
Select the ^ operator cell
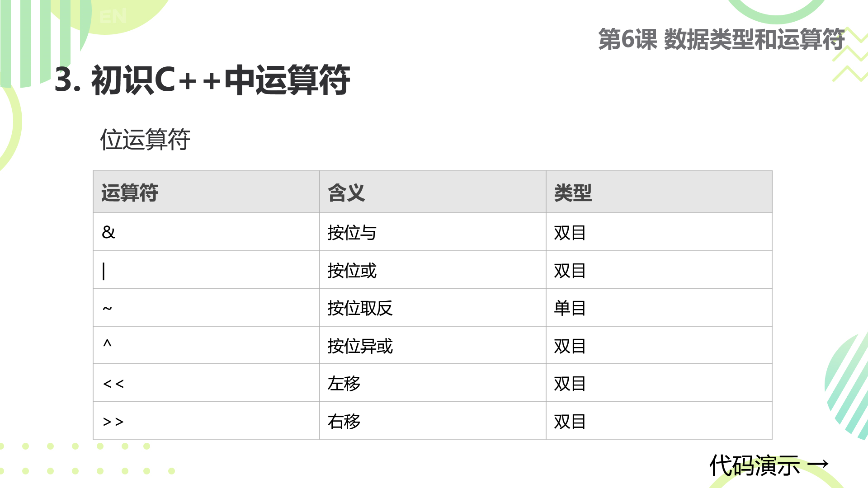(x=206, y=345)
